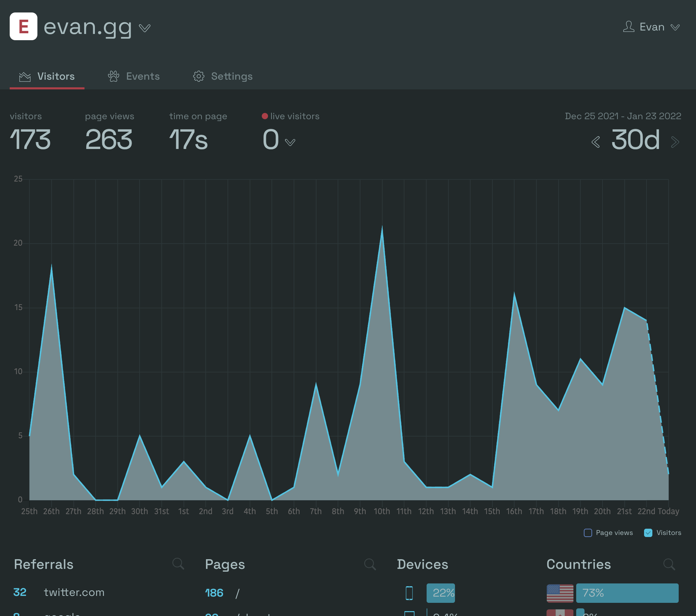Click the 263 page views count

click(x=109, y=140)
